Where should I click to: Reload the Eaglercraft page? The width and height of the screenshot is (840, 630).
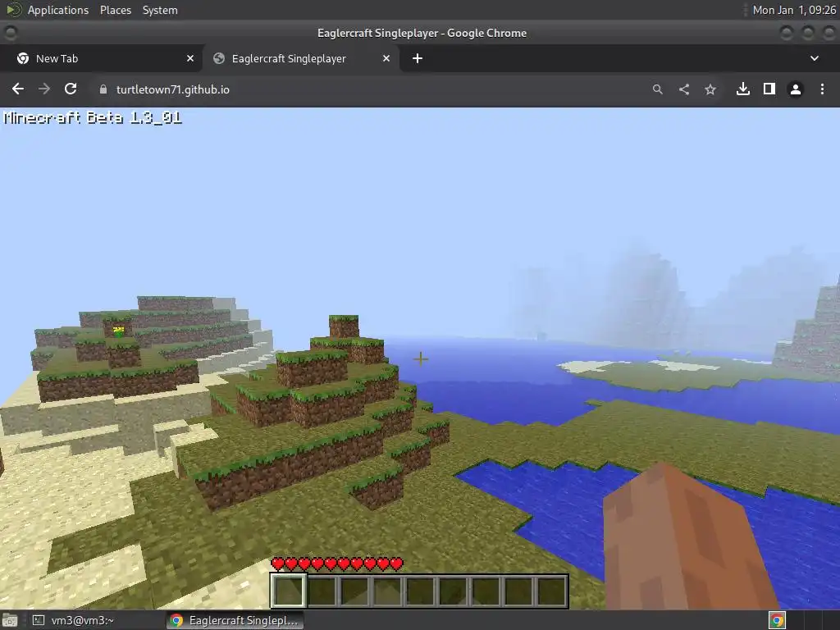pos(71,89)
